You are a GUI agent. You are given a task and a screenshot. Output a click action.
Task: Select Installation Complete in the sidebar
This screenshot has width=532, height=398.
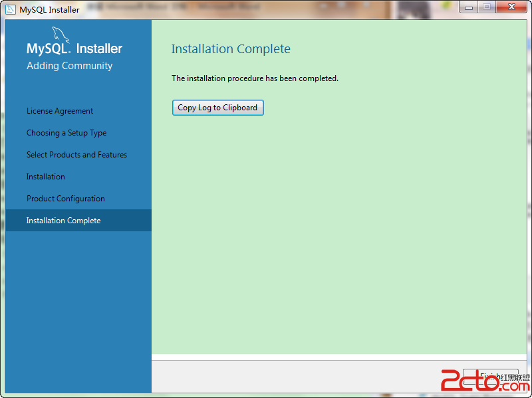click(78, 221)
